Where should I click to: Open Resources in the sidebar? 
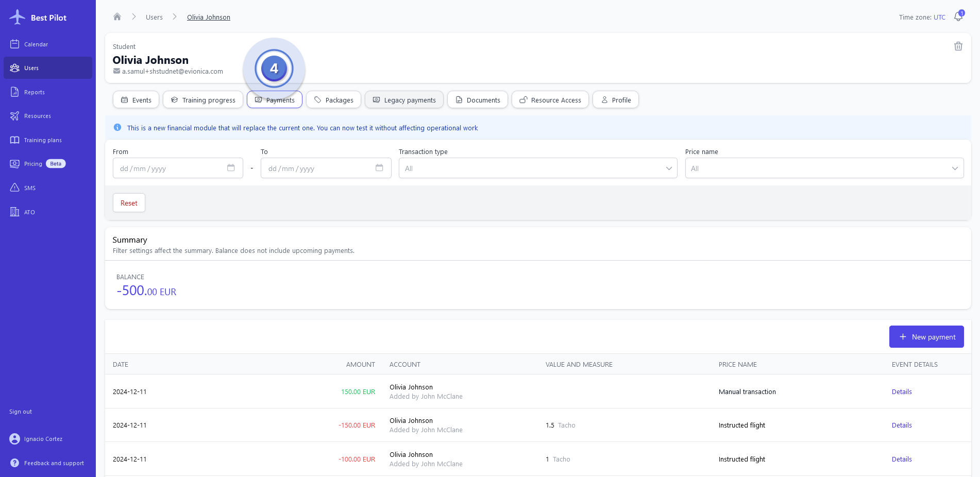[48, 116]
